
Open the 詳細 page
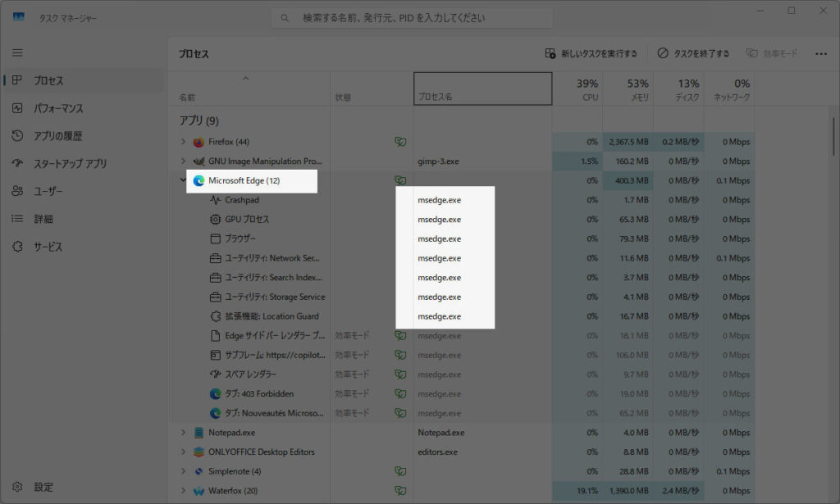point(83,219)
